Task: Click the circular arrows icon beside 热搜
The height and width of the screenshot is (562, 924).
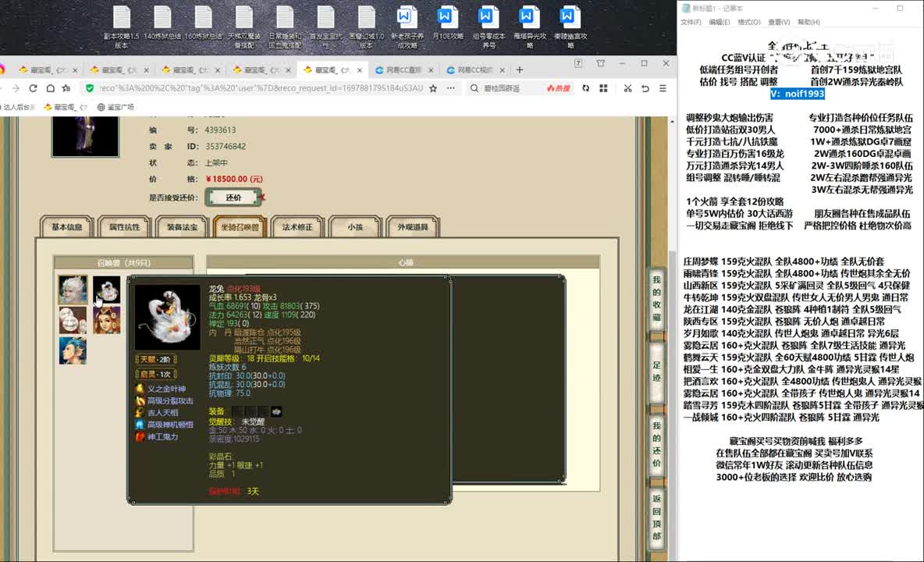Action: point(585,88)
